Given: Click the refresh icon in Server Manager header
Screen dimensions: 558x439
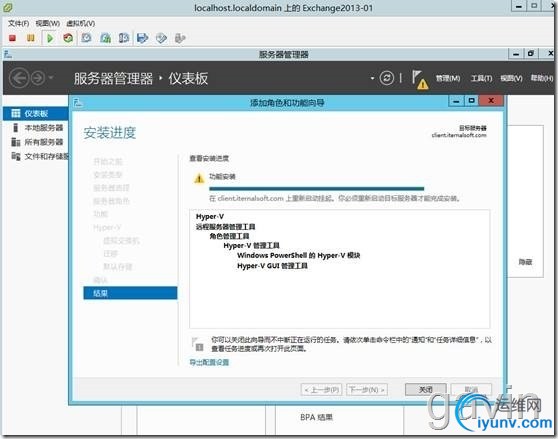Looking at the screenshot, I should 386,78.
